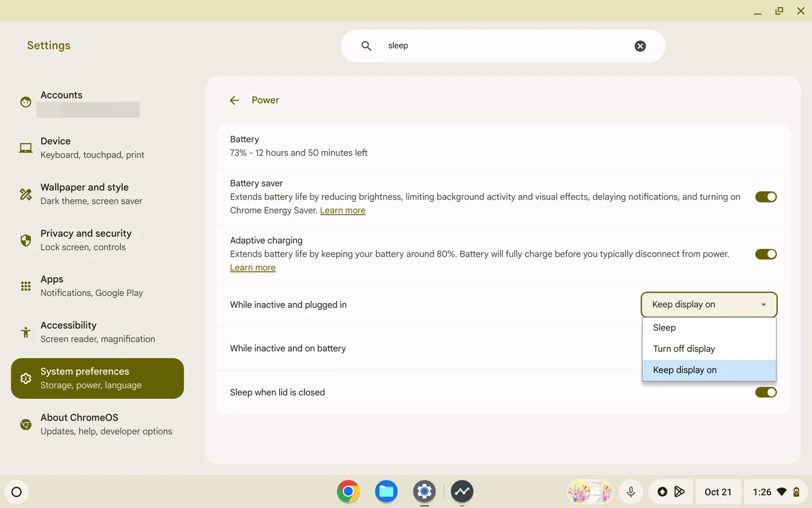Open Learn more link under Adaptive charging
The image size is (812, 508).
253,268
